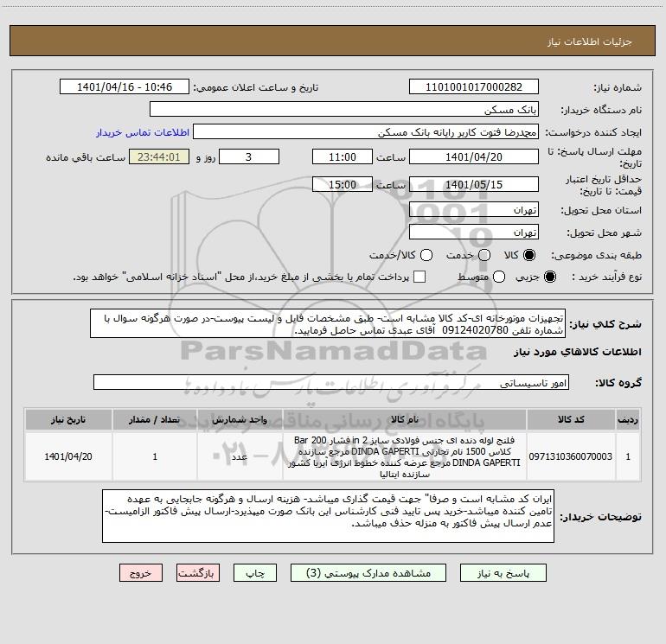Screen dimensions: 666x644
Task: Click the DINDA GAPERTI item name cell
Action: click(x=405, y=456)
